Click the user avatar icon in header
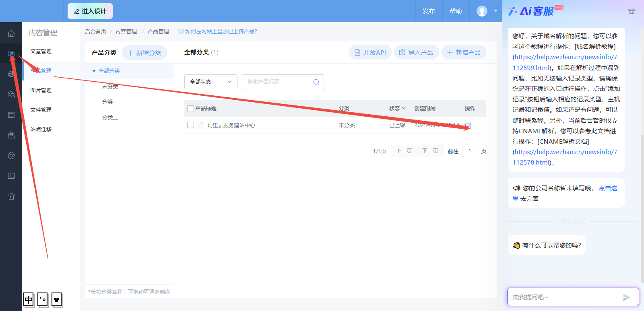The image size is (644, 311). click(482, 11)
